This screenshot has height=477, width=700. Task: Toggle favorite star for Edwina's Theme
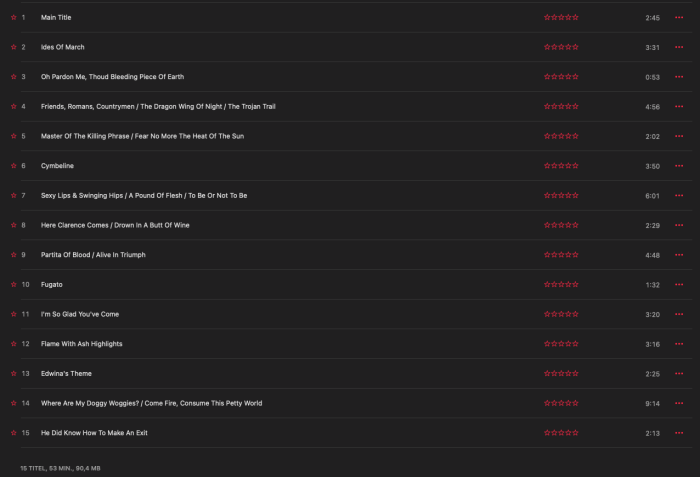13,373
